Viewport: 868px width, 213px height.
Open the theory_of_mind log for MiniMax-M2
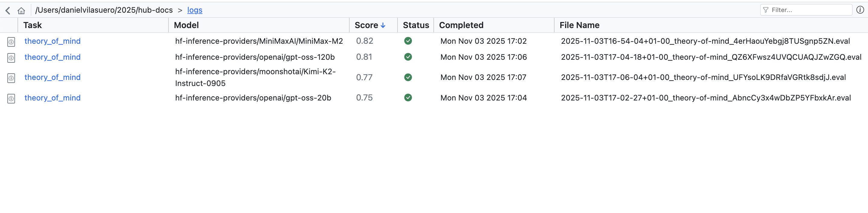coord(52,41)
